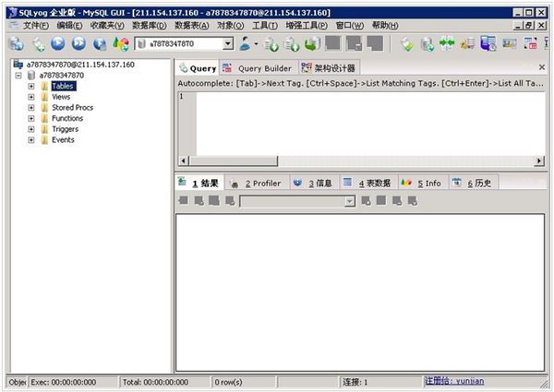554x392 pixels.
Task: Open the 帮助(H) menu
Action: 385,26
